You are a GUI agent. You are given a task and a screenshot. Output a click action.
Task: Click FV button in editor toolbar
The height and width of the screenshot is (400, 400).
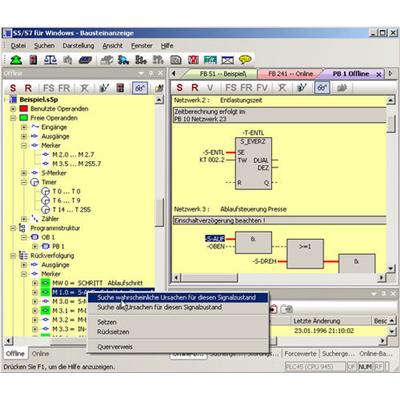[x=262, y=88]
